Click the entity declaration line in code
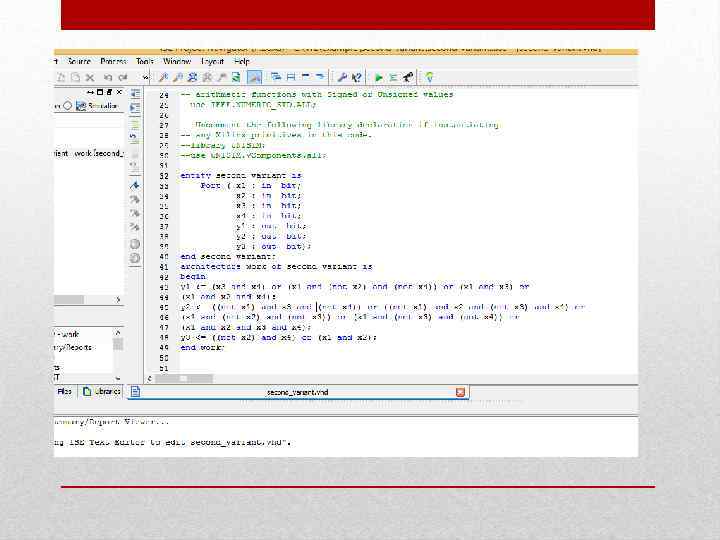The width and height of the screenshot is (720, 540). click(240, 175)
